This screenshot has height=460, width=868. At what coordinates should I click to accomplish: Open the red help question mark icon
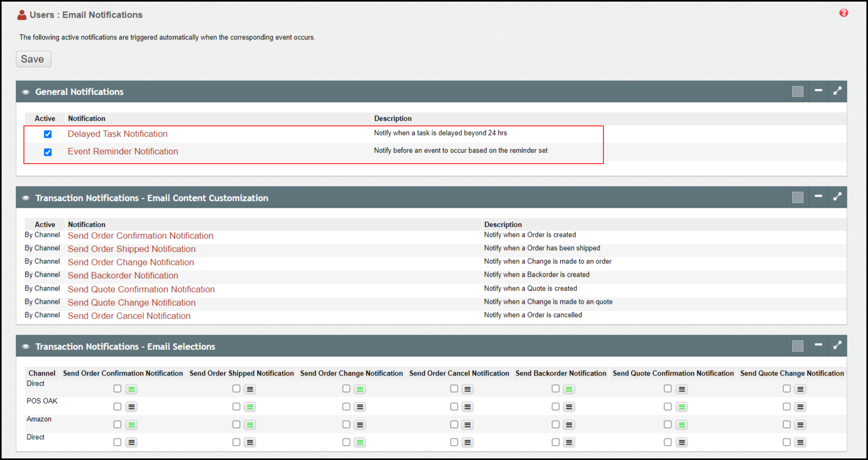[844, 13]
